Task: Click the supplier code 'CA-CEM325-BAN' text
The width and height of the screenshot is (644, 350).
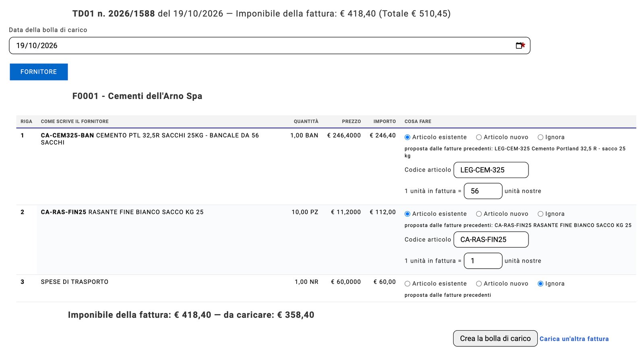Action: [67, 135]
